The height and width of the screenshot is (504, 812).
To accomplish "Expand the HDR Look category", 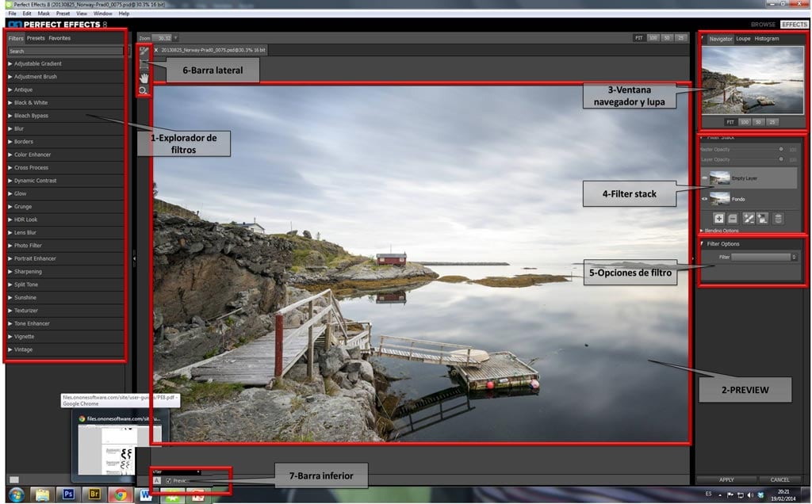I will (10, 220).
